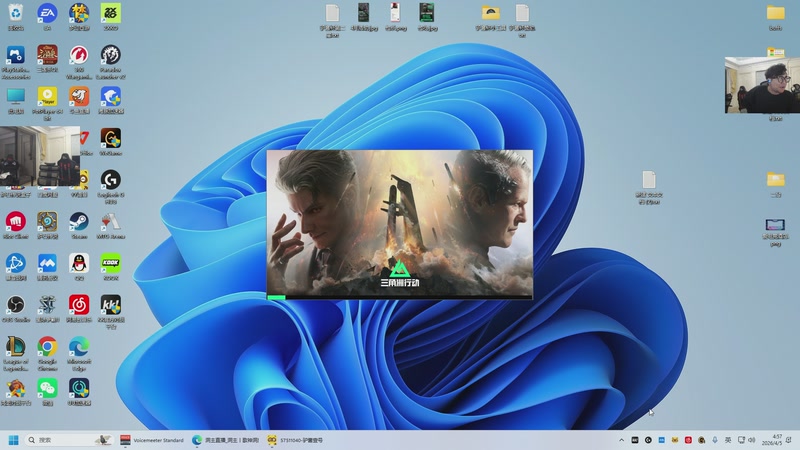
Task: Open OBS Studio shortcut
Action: (x=16, y=305)
